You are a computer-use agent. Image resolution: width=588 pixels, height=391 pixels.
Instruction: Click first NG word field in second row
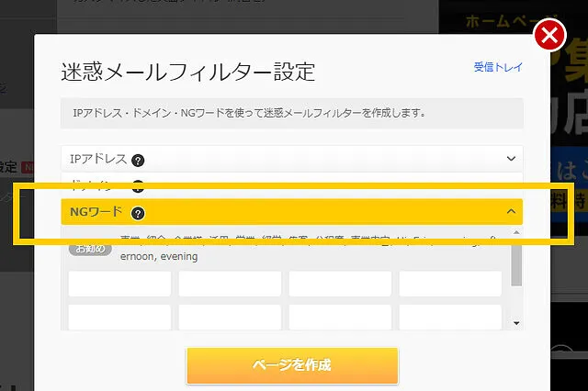click(119, 317)
